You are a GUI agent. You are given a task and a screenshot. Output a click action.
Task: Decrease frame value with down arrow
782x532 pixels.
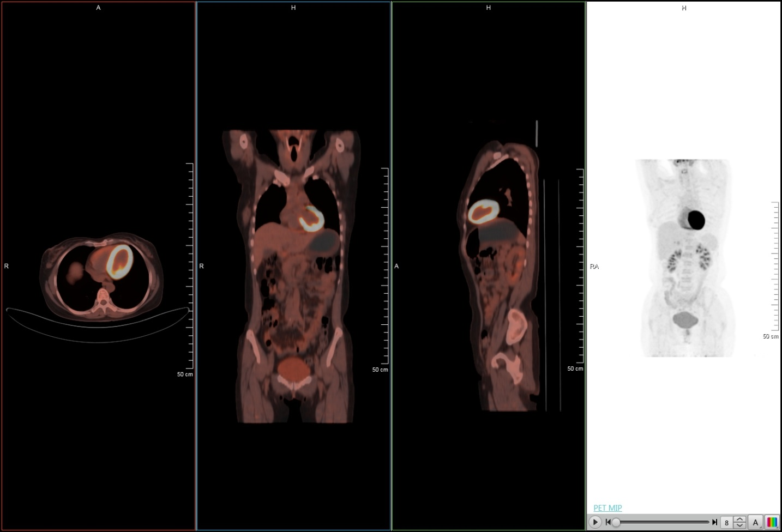(x=739, y=525)
